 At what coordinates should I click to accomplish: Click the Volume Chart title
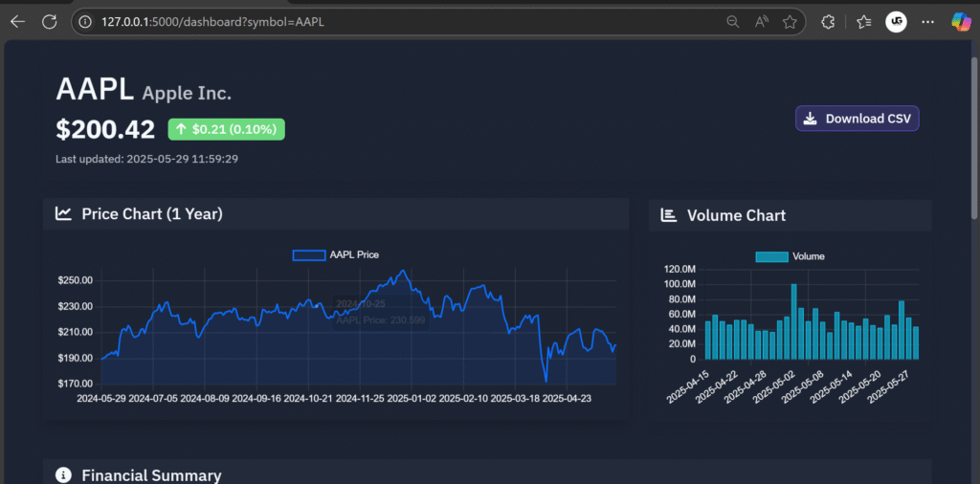[x=736, y=215]
